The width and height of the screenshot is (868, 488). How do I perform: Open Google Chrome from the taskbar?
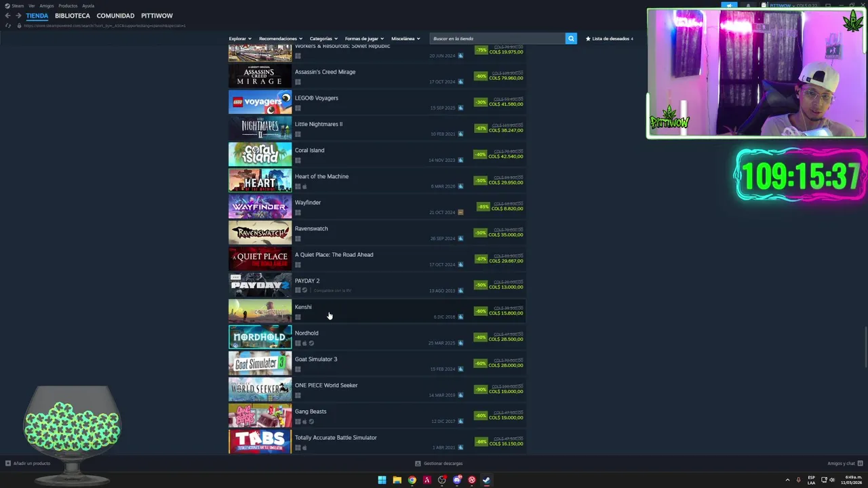pos(412,480)
